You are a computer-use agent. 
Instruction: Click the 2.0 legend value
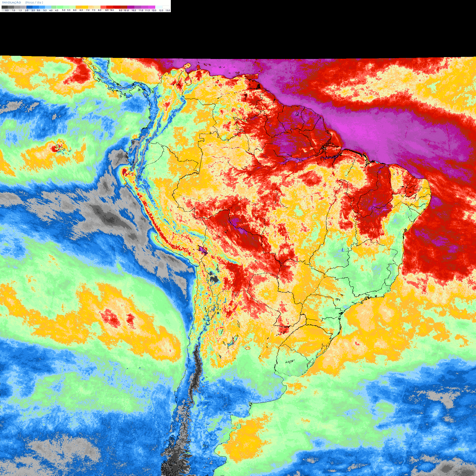pos(26,10)
